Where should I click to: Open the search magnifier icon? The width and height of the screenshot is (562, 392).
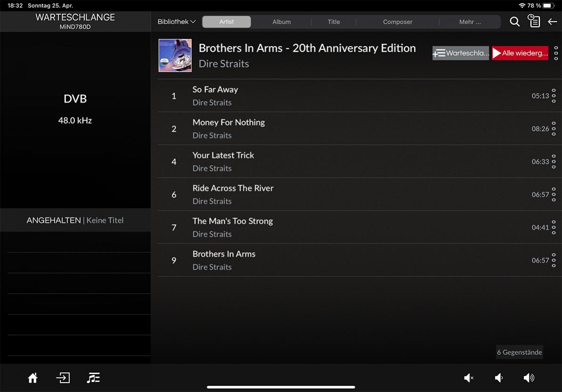(x=514, y=22)
